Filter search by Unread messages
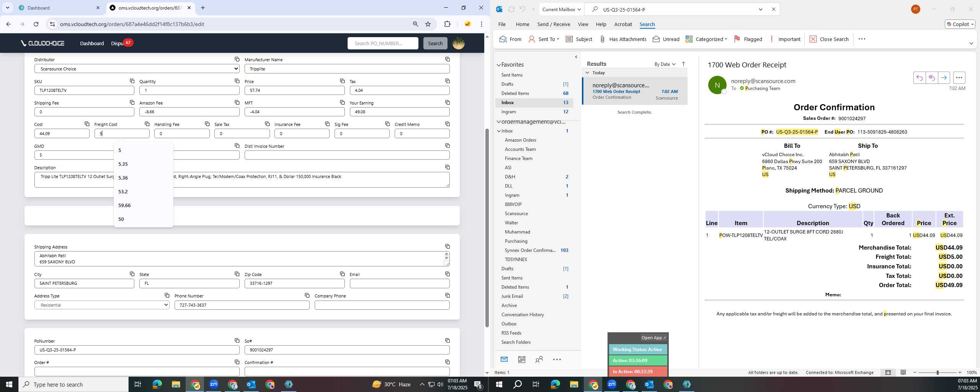The height and width of the screenshot is (392, 980). coord(666,39)
